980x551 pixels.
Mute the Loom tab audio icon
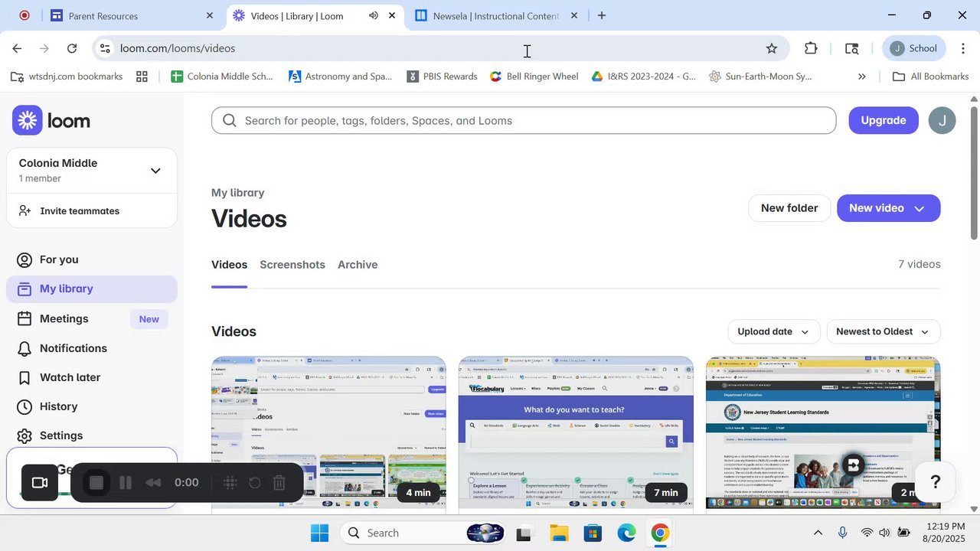click(374, 15)
